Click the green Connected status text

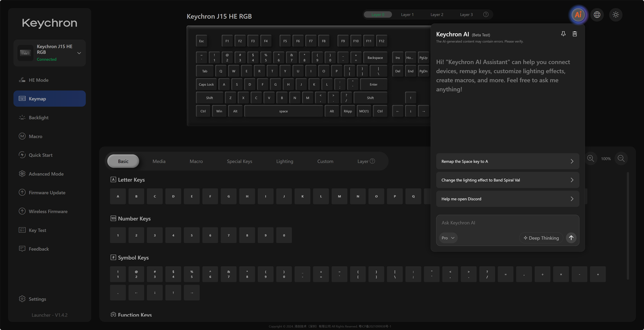click(x=47, y=59)
